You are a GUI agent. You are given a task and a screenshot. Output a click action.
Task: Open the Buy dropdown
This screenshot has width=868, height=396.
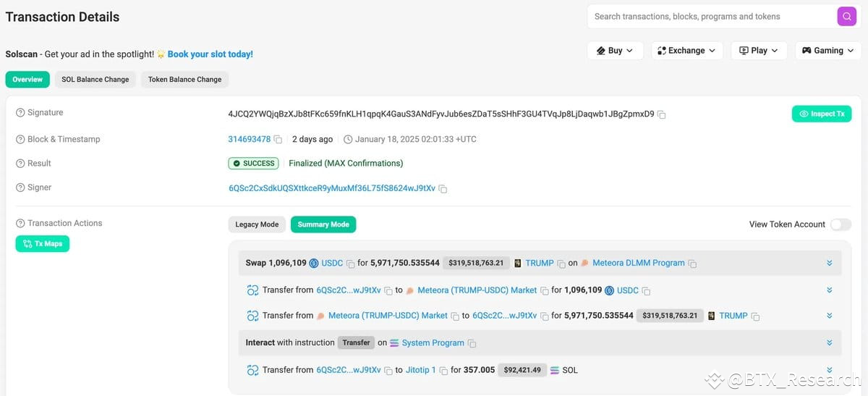coord(615,51)
